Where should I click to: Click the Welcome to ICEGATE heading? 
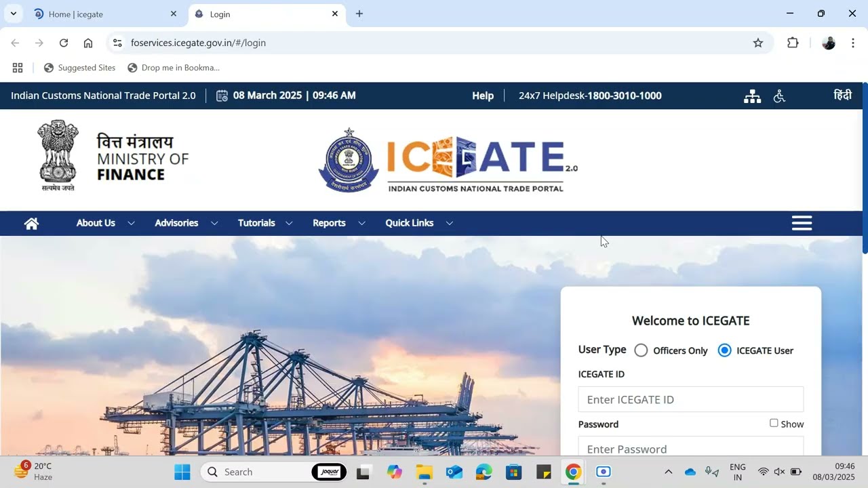pos(690,321)
